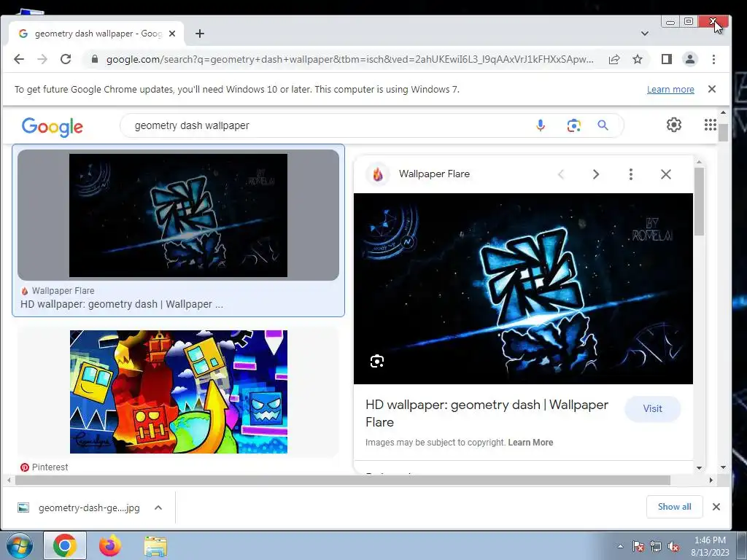The height and width of the screenshot is (560, 747).
Task: Open the Learn more update link
Action: pos(670,90)
